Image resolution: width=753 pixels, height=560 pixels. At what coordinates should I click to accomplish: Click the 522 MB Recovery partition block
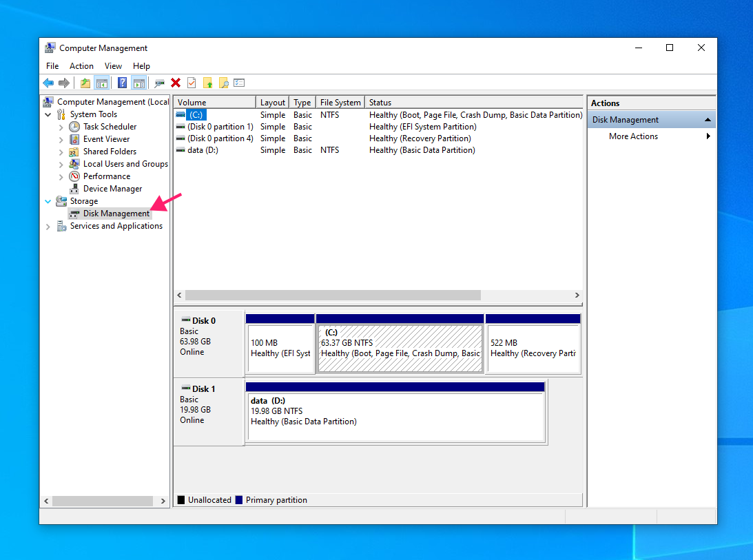[x=533, y=344]
